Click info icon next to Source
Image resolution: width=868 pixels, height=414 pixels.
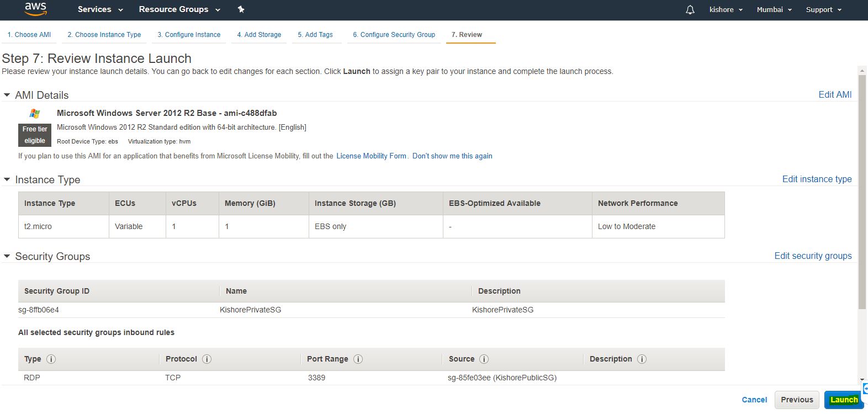484,359
